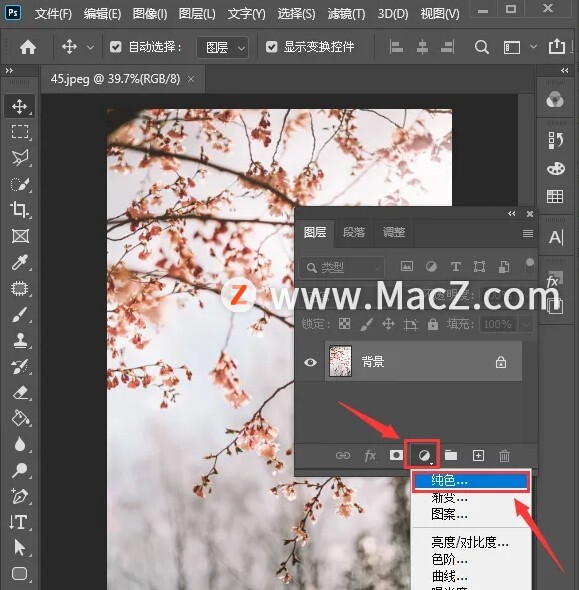Screen dimensions: 579x590
Task: Click the Home icon in options bar
Action: click(28, 47)
